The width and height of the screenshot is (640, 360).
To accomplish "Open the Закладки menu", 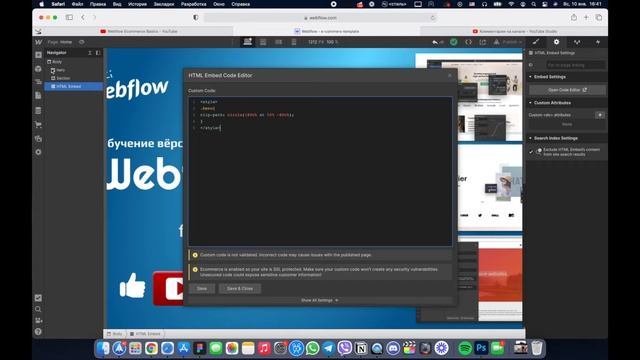I will 164,4.
